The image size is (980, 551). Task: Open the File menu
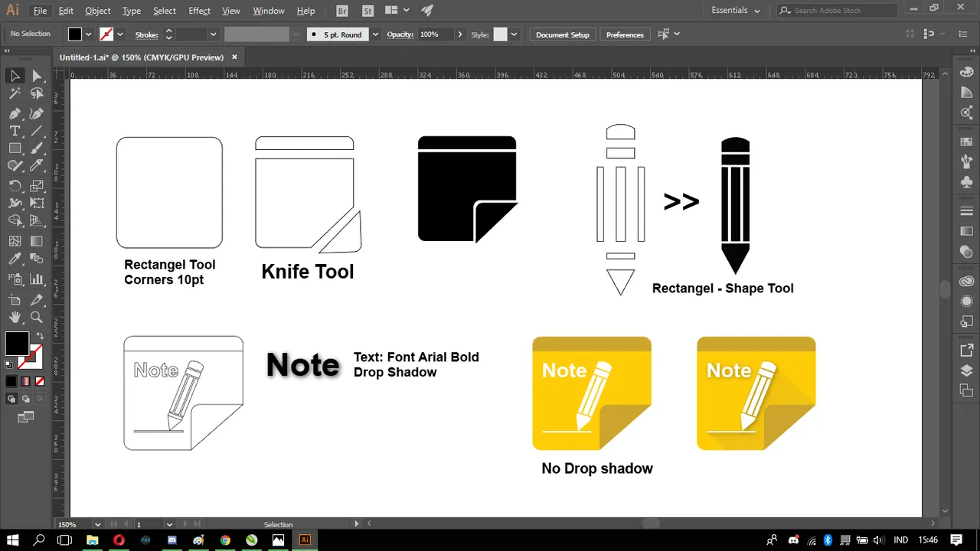[41, 11]
